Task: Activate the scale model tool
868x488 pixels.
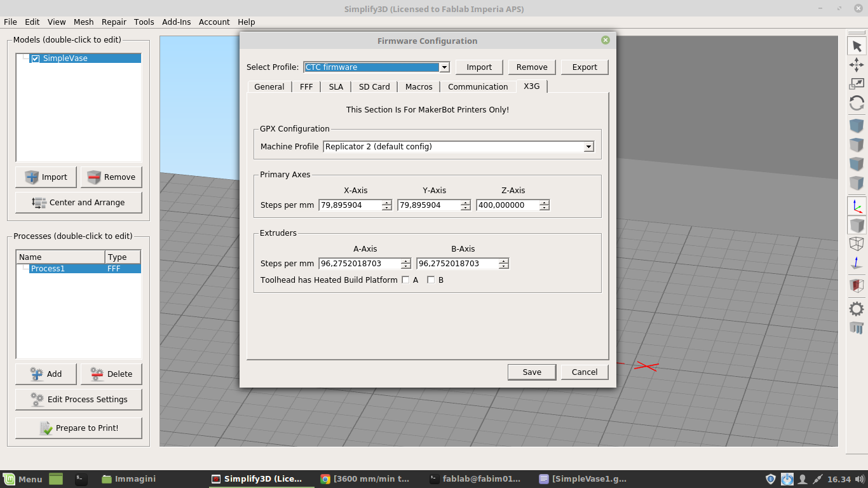Action: point(857,84)
